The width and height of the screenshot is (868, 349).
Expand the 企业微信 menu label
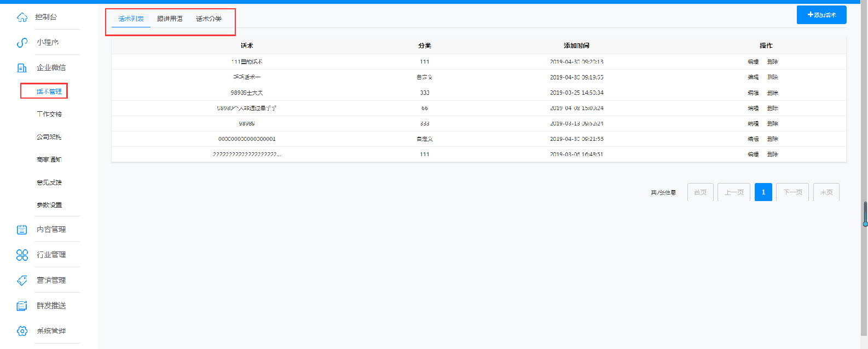[51, 67]
